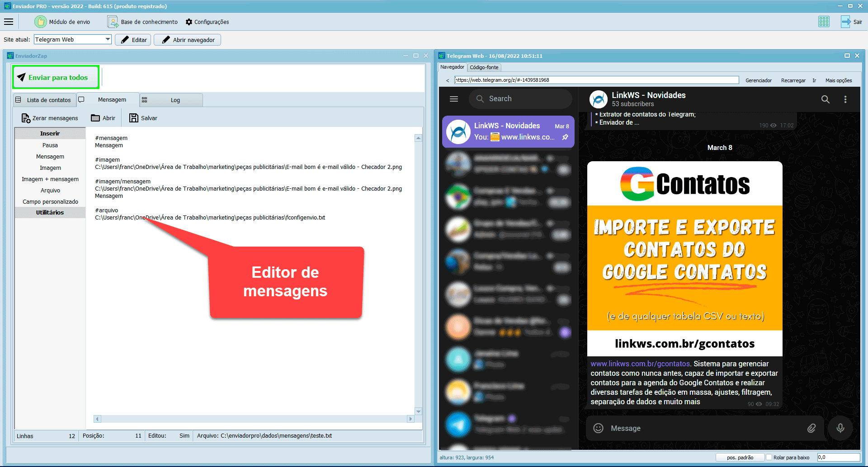Click Abrir navegador button

[188, 40]
